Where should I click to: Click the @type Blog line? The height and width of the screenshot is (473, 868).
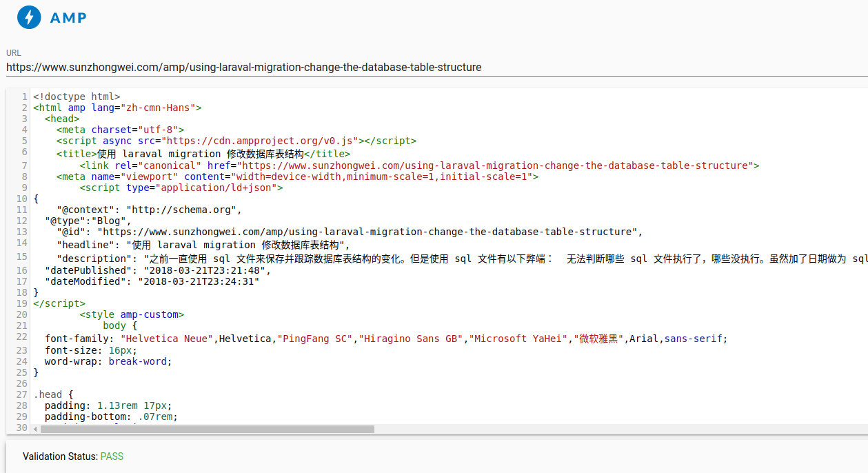pyautogui.click(x=88, y=221)
